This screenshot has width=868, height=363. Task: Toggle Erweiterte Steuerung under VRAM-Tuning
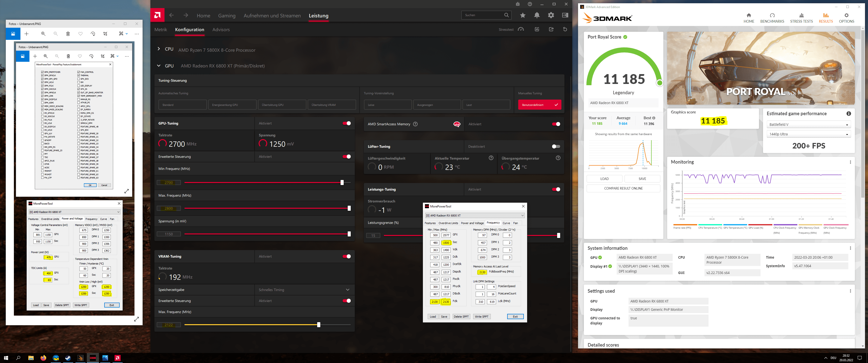(347, 301)
